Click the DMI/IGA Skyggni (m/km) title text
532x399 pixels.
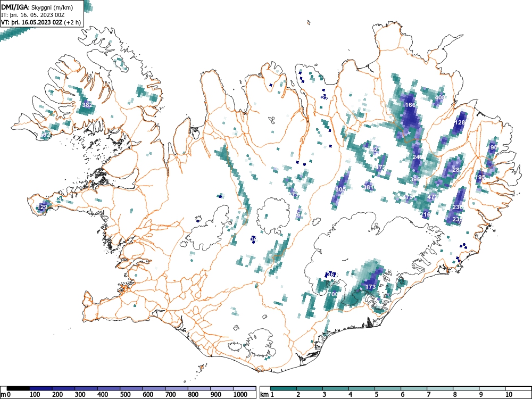click(37, 7)
